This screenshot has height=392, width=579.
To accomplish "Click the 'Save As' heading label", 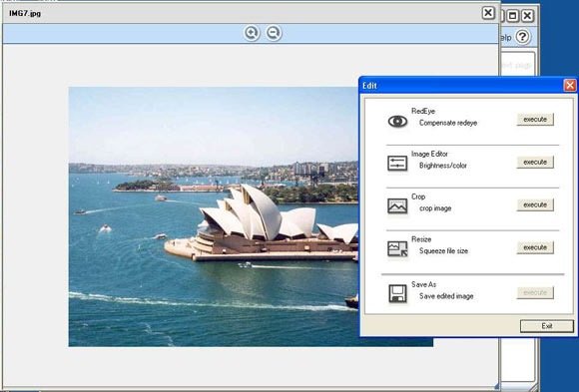I will [x=423, y=284].
